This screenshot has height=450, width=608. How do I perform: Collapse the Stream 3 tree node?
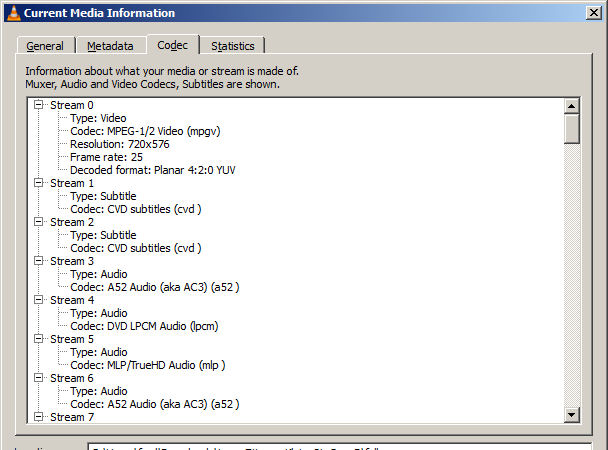[38, 261]
